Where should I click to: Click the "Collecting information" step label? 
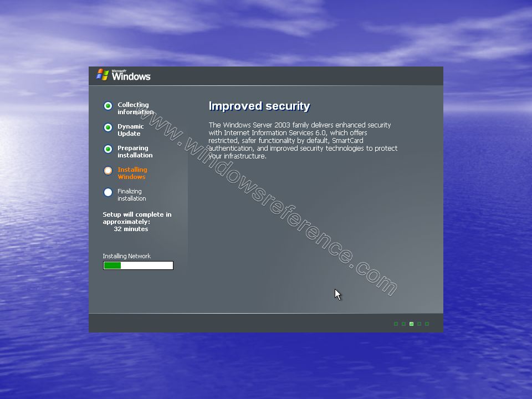(x=135, y=108)
